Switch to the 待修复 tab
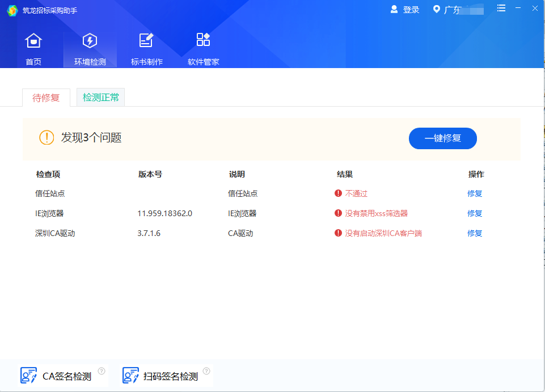This screenshot has width=545, height=392. coord(46,98)
